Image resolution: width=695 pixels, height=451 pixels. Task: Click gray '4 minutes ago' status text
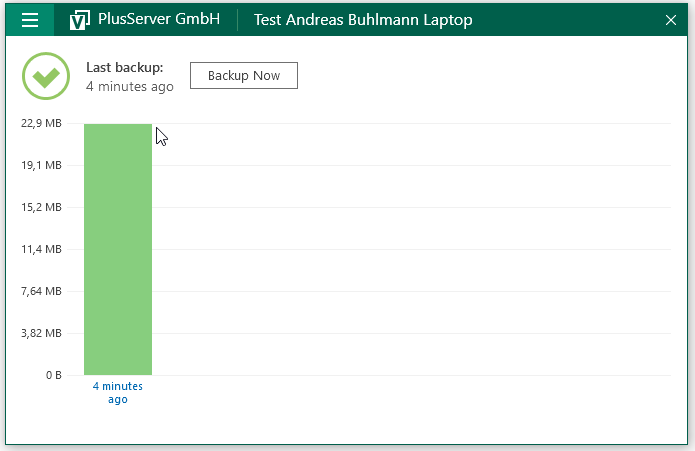[x=130, y=86]
